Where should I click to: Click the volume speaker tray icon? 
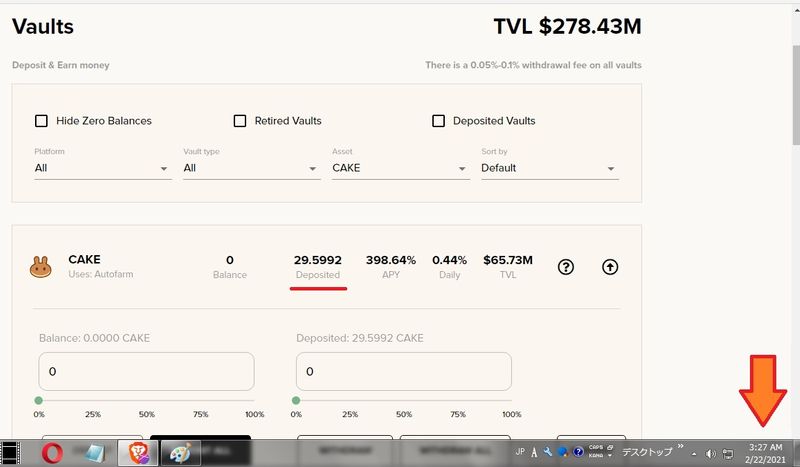pos(711,454)
